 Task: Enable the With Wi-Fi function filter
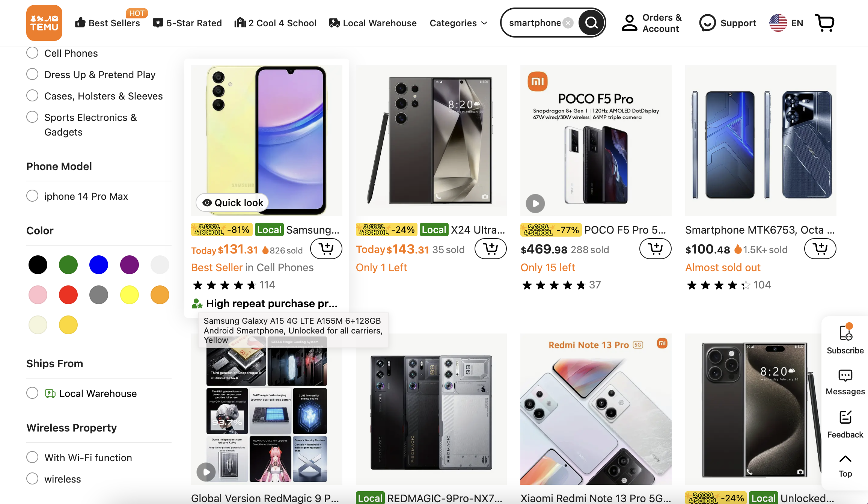(x=32, y=457)
